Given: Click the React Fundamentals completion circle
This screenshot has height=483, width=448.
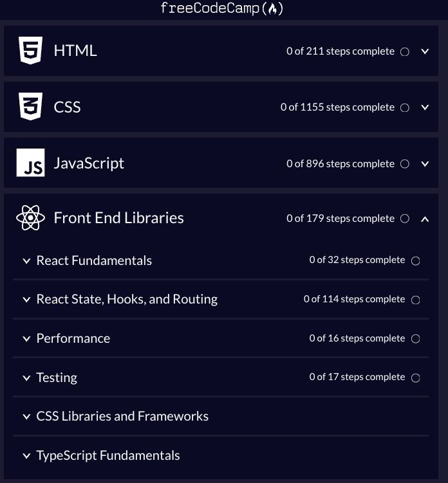Looking at the screenshot, I should [415, 261].
